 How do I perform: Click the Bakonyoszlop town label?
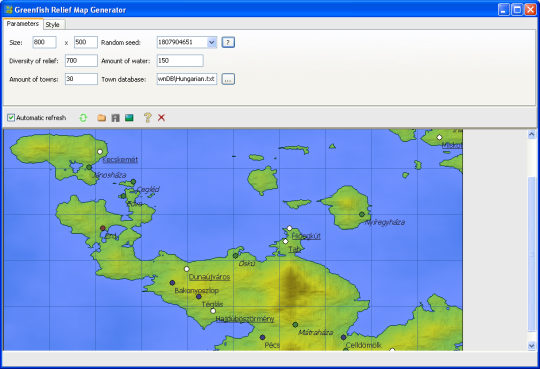(x=197, y=290)
